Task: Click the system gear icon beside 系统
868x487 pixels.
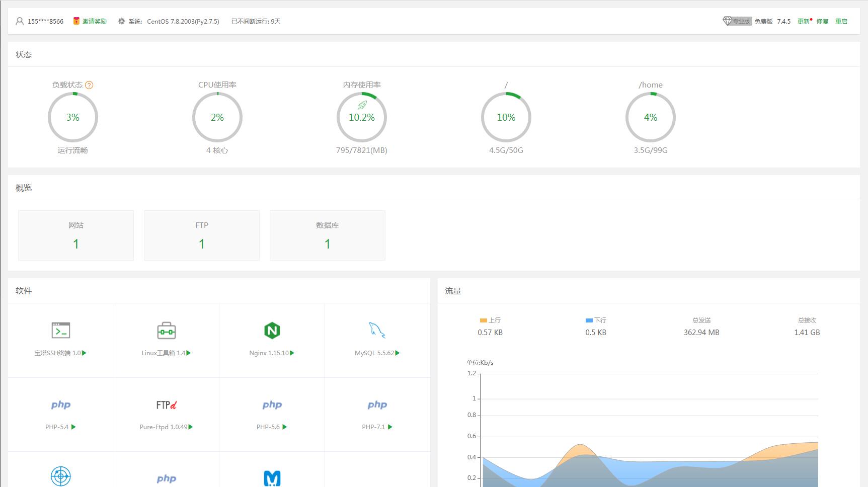Action: 121,21
